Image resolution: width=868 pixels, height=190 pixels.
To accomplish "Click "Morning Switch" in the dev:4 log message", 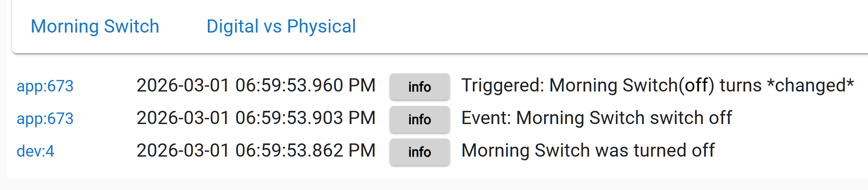I will (495, 151).
